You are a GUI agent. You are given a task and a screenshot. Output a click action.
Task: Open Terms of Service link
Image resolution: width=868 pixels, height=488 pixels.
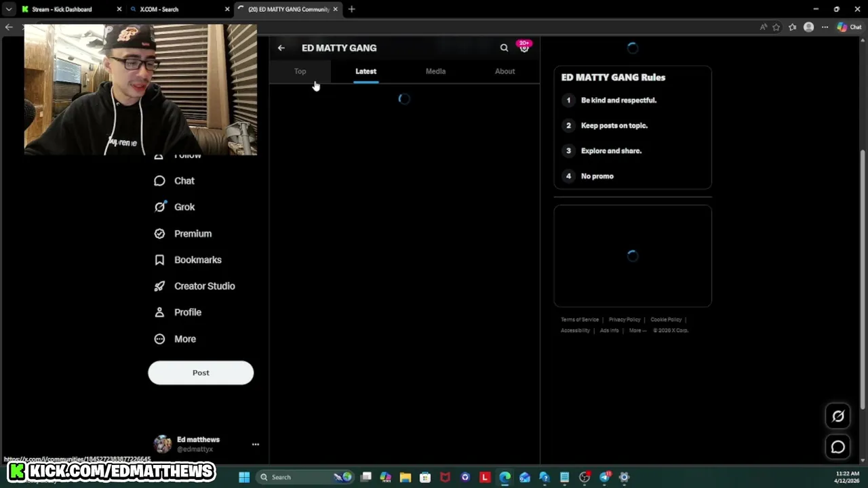coord(580,320)
